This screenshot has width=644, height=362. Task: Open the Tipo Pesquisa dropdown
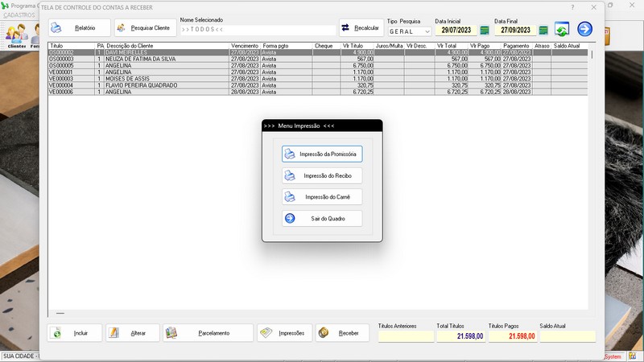click(410, 31)
